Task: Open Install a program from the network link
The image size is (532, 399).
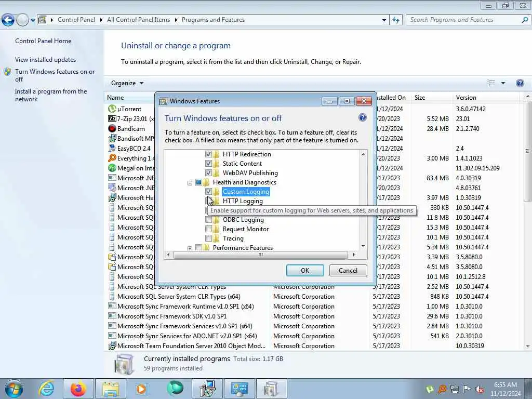Action: 51,96
